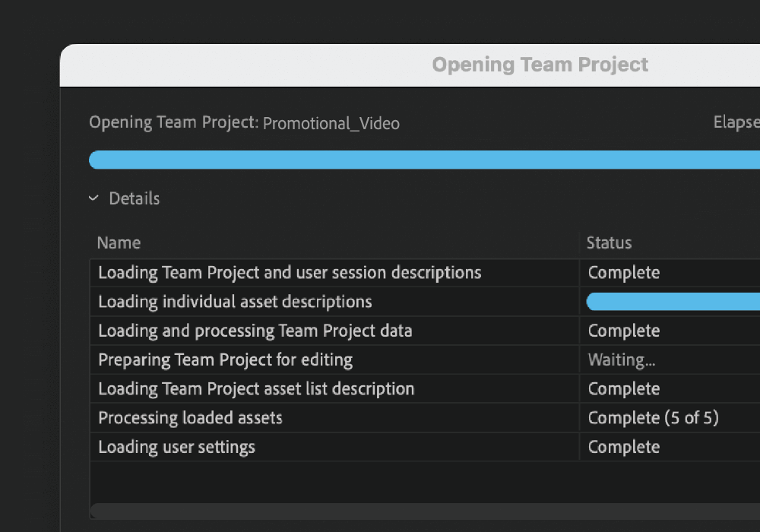Image resolution: width=760 pixels, height=532 pixels.
Task: Expand the Details disclosure triangle
Action: (x=94, y=198)
